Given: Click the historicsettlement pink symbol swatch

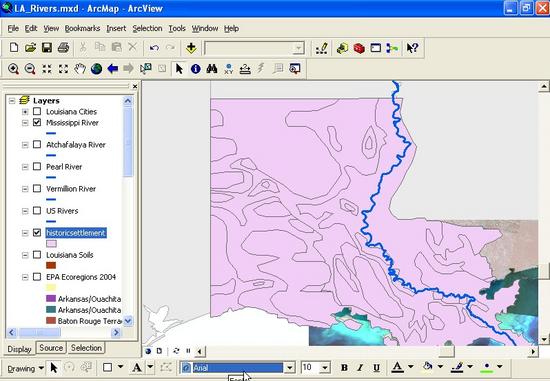Looking at the screenshot, I should (x=51, y=243).
